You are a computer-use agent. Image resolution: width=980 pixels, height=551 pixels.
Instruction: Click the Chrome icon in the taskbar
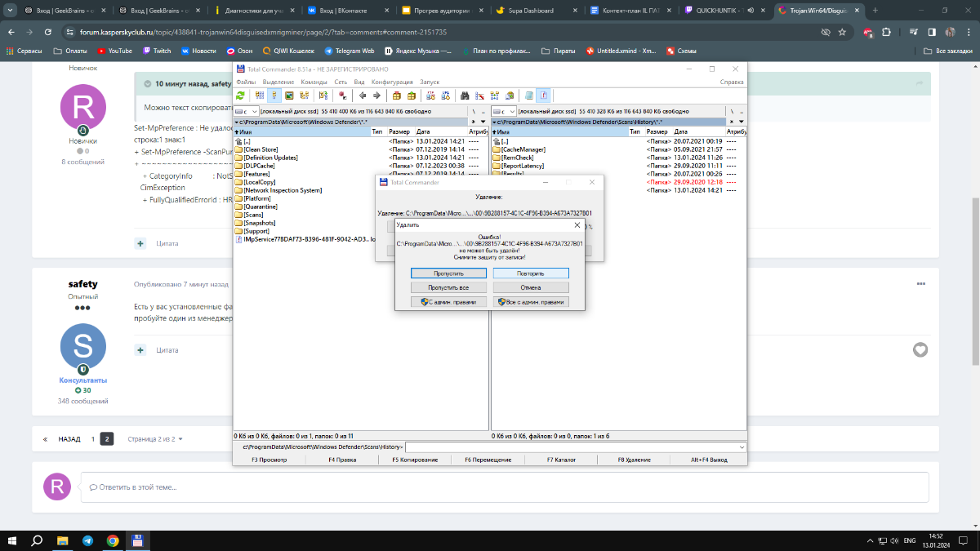click(113, 540)
